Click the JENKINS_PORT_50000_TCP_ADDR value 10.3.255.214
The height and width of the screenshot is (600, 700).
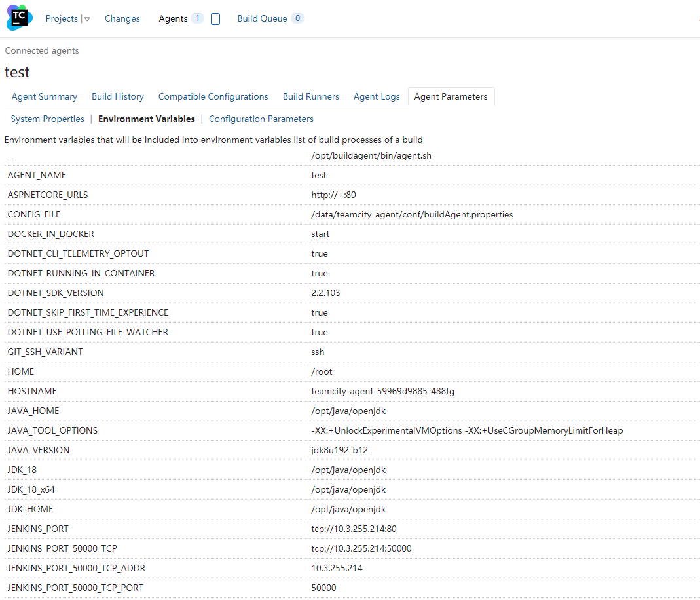coord(337,568)
